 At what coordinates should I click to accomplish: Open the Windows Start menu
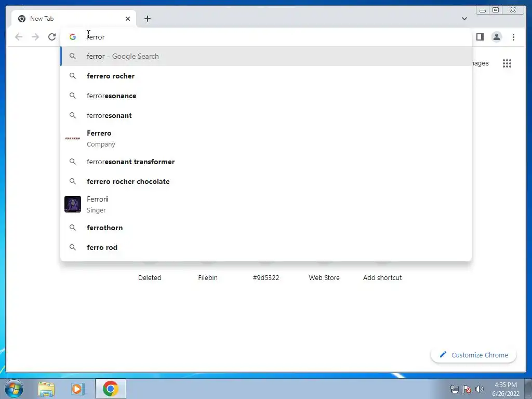14,389
